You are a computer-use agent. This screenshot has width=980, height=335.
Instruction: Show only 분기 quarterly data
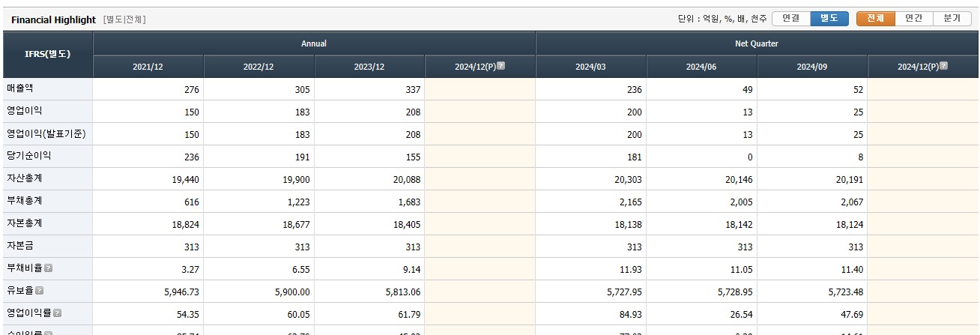(x=952, y=19)
